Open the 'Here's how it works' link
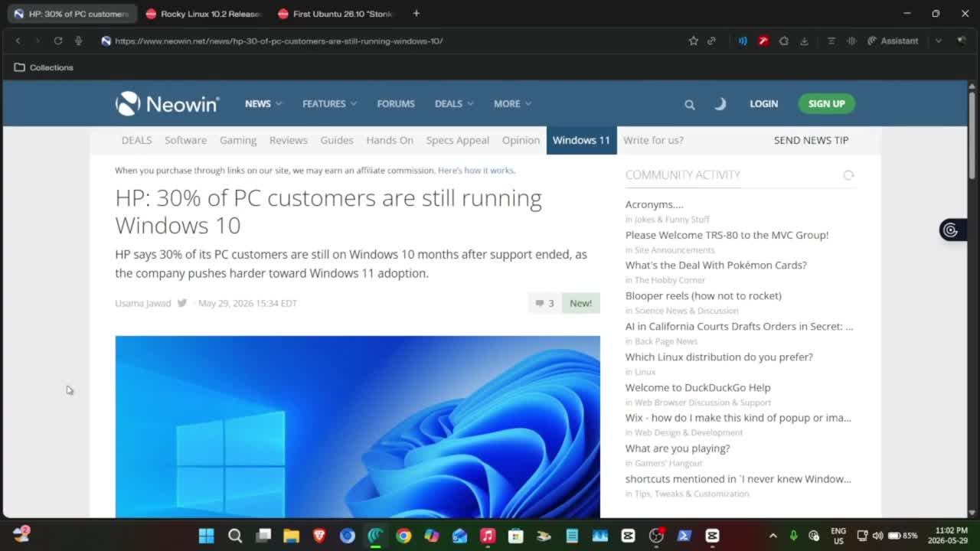 tap(475, 170)
